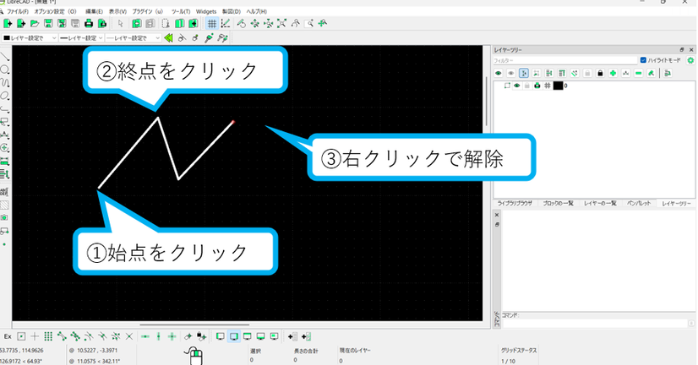Save the drawing with floppy icon
The image size is (698, 365).
pyautogui.click(x=49, y=24)
